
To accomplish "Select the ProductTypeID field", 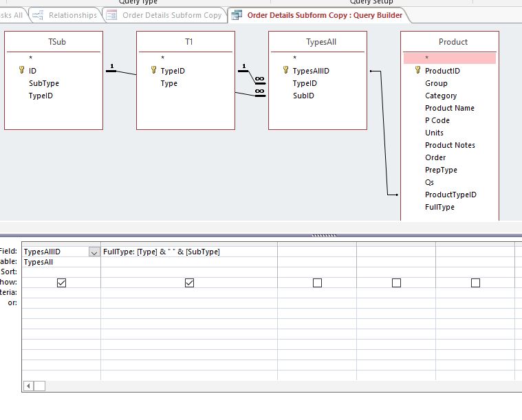I will (x=450, y=195).
